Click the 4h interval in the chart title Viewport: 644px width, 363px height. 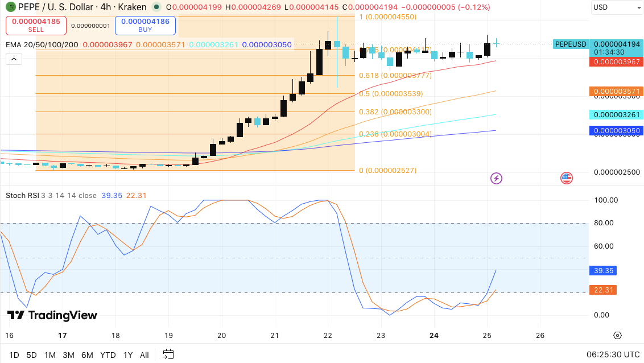106,7
